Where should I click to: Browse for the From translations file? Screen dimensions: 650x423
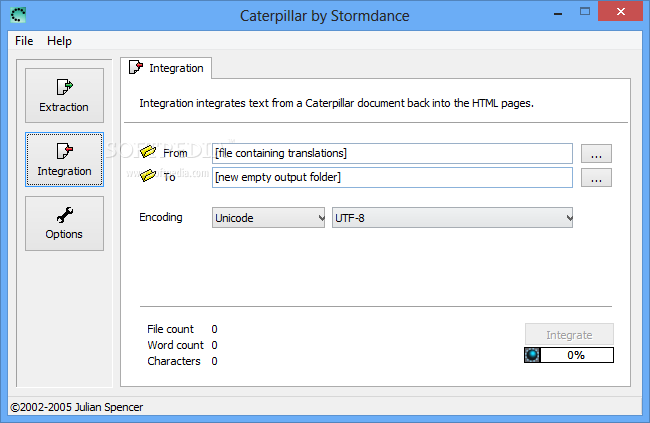596,154
